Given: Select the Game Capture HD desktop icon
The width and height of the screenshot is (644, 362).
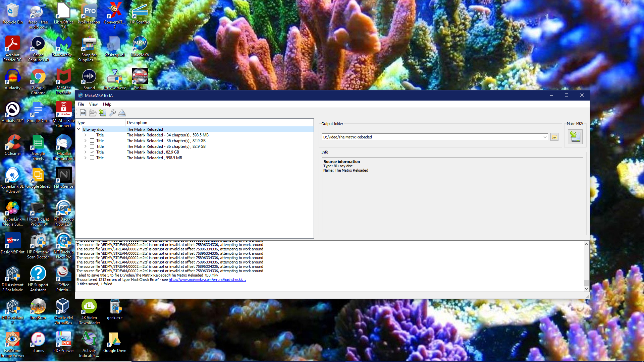Looking at the screenshot, I should (x=38, y=49).
